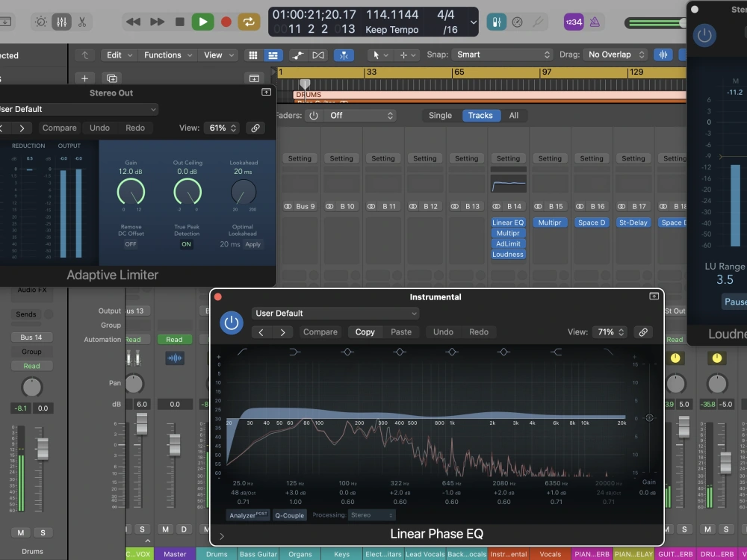Toggle the high-pass filter band icon in EQ
747x560 pixels.
click(242, 352)
